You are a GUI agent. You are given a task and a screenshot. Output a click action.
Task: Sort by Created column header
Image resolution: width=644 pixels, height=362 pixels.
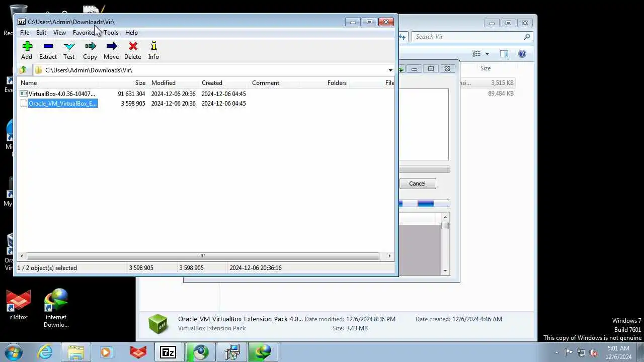[x=212, y=83]
